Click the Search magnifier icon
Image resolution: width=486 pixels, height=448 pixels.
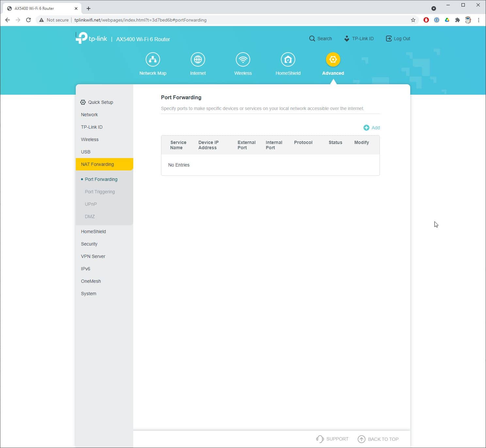[x=312, y=39]
